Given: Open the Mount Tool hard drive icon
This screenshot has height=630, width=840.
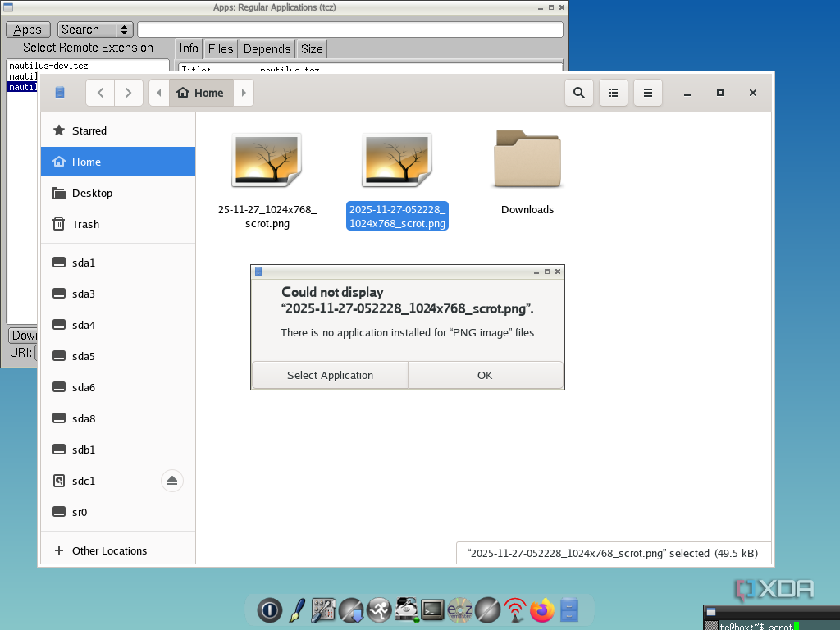Looking at the screenshot, I should click(x=407, y=610).
